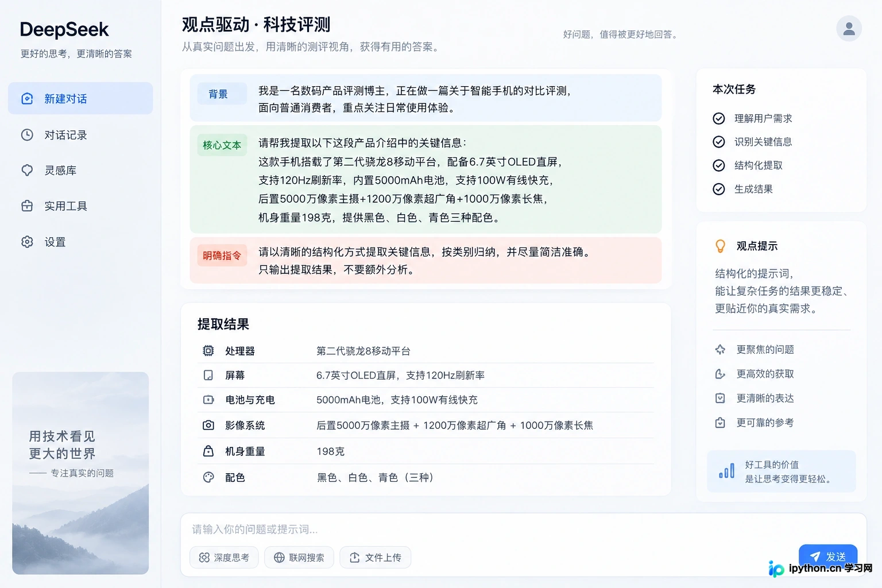Screen dimensions: 882x588
Task: Open 对话记录 in the sidebar
Action: click(80, 135)
